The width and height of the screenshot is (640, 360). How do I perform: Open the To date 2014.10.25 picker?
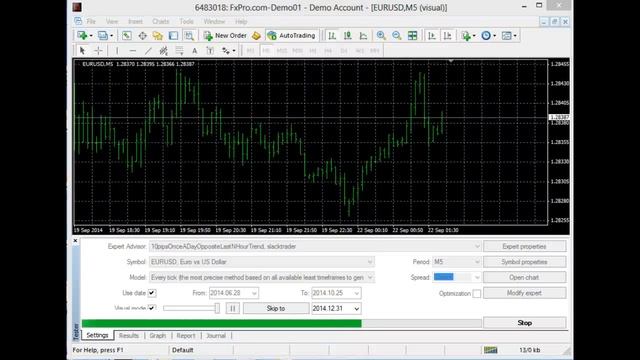coord(356,293)
